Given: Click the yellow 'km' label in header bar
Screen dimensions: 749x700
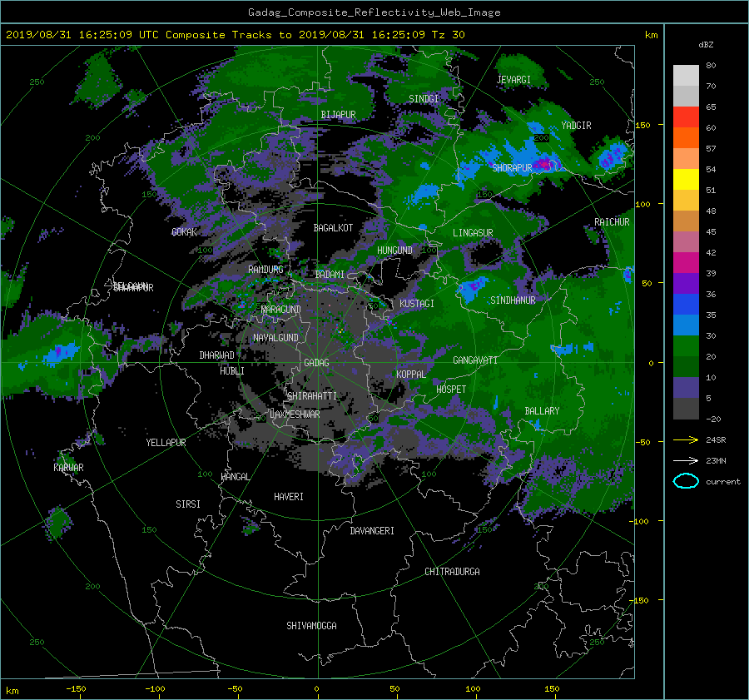Looking at the screenshot, I should click(x=651, y=35).
